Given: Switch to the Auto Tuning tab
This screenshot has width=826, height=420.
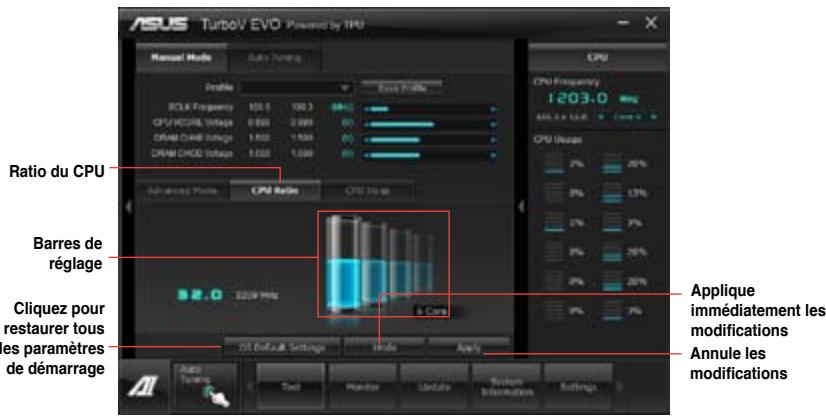Looking at the screenshot, I should coord(274,58).
